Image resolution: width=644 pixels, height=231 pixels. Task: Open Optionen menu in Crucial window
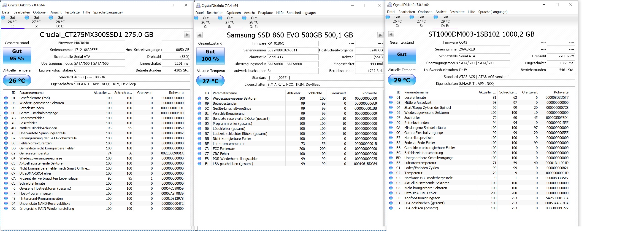click(40, 12)
